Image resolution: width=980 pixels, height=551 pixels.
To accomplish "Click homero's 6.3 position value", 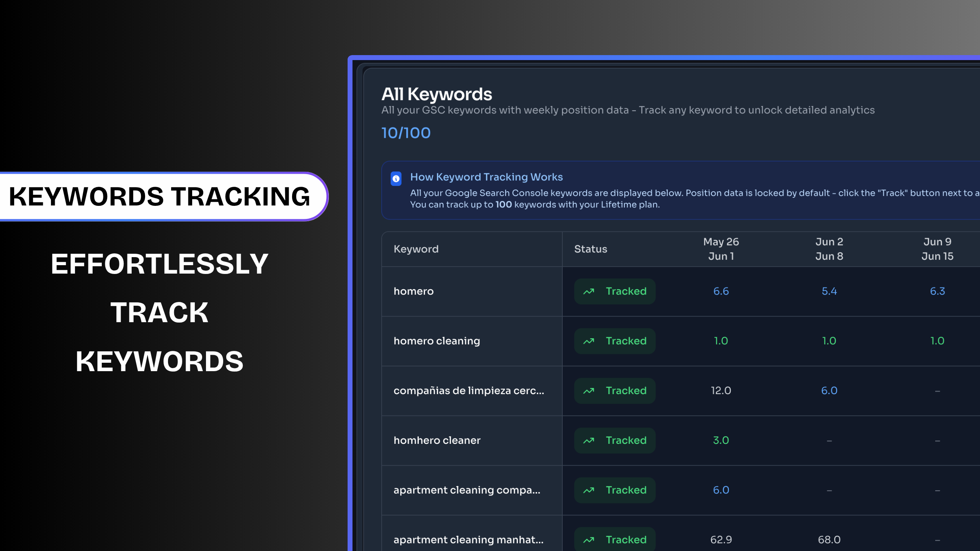I will coord(938,291).
